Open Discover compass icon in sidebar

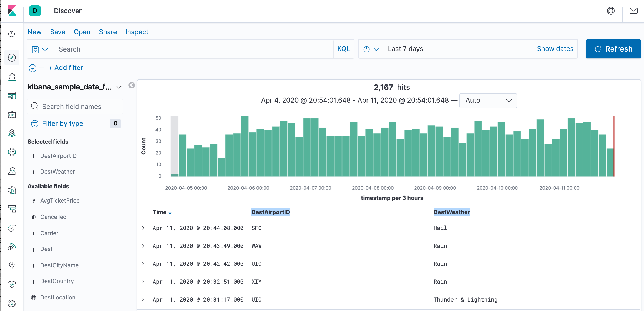click(12, 58)
